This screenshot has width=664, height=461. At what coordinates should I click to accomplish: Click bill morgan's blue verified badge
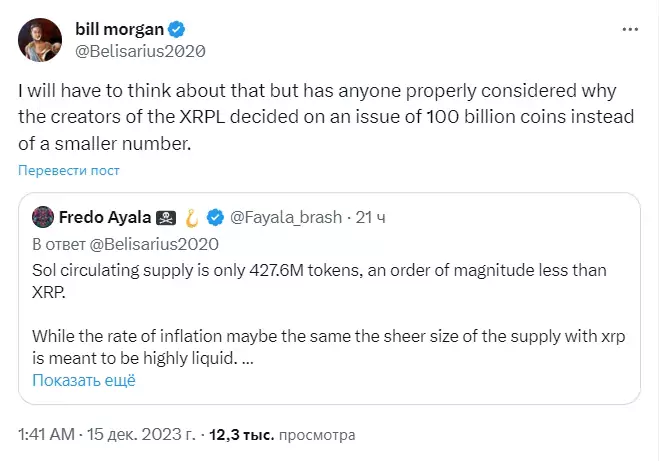tap(177, 30)
